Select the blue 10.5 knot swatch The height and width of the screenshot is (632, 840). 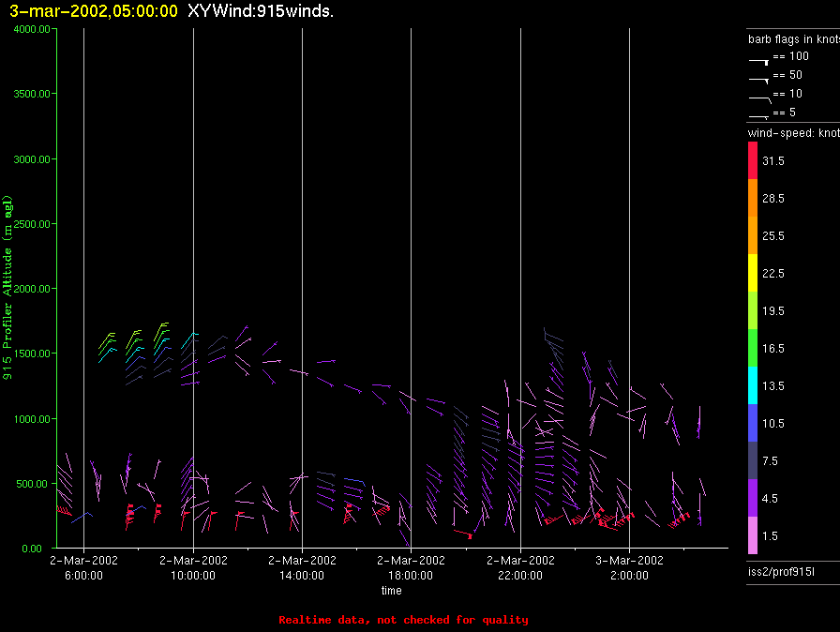(x=753, y=423)
